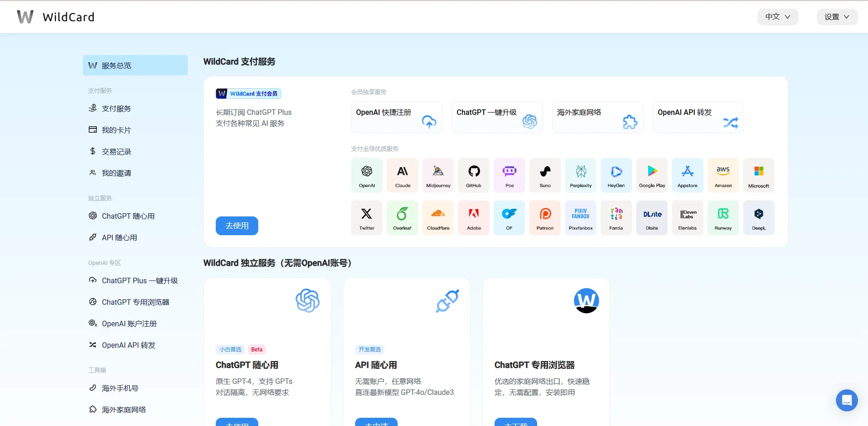This screenshot has width=868, height=426.
Task: Click the Beta tag
Action: [257, 350]
